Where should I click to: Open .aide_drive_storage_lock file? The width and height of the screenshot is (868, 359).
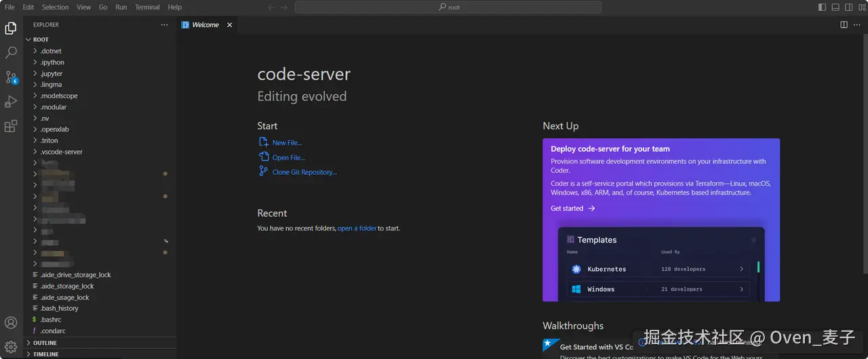(x=100, y=275)
